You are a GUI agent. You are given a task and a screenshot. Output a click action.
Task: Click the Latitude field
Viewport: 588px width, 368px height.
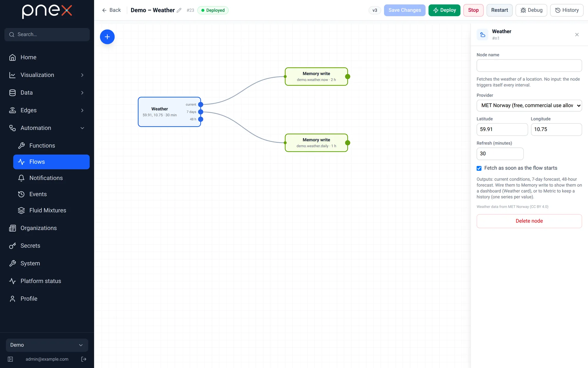[502, 130]
